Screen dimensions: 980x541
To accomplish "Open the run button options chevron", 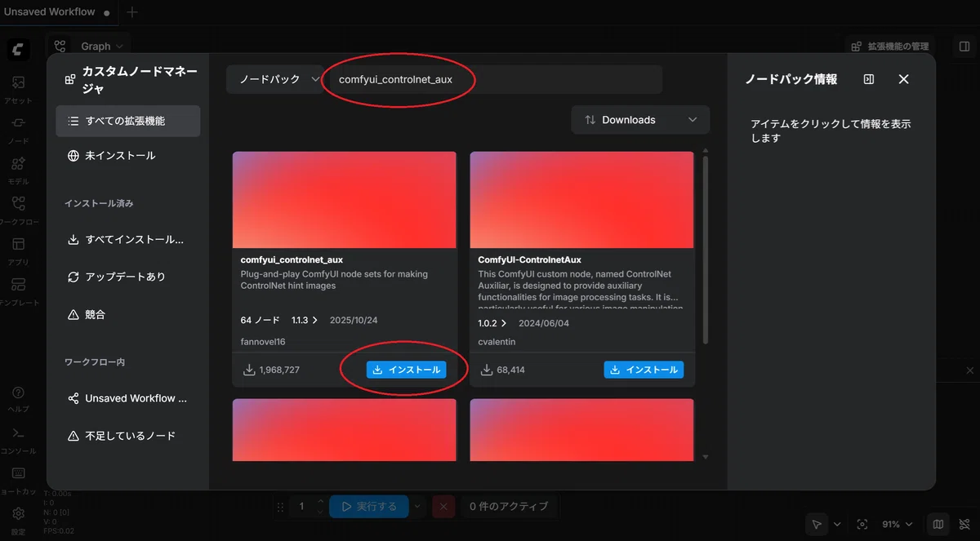I will [417, 507].
